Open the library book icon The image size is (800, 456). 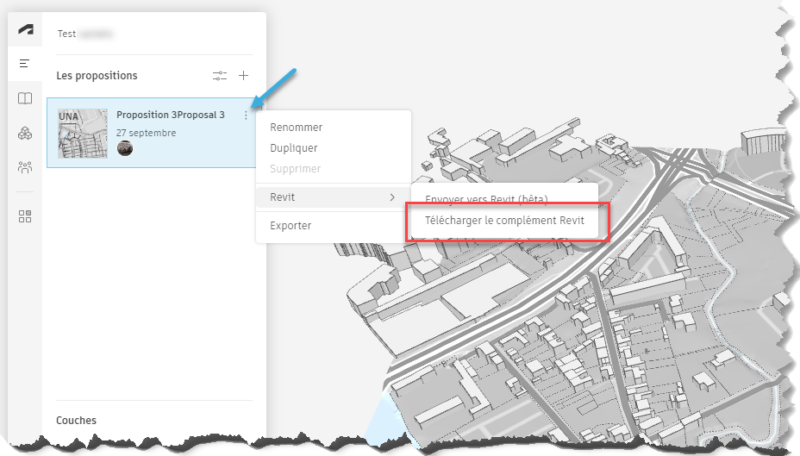tap(25, 99)
